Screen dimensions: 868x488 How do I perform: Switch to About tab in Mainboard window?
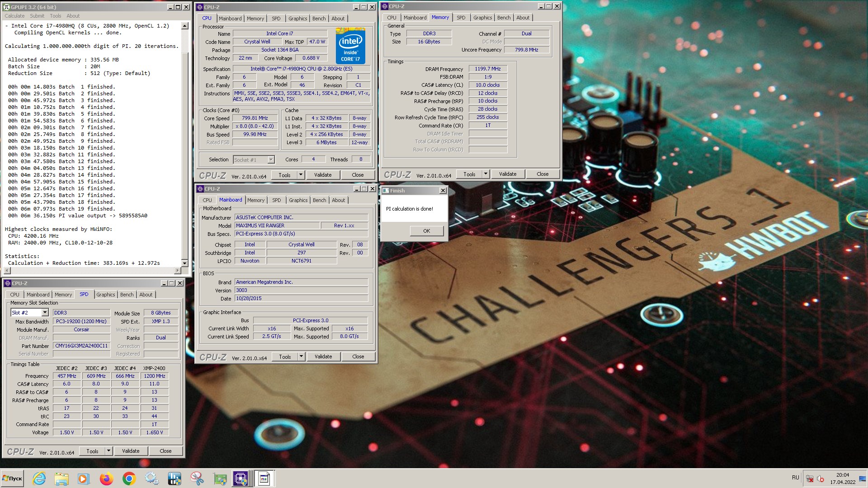pyautogui.click(x=338, y=200)
